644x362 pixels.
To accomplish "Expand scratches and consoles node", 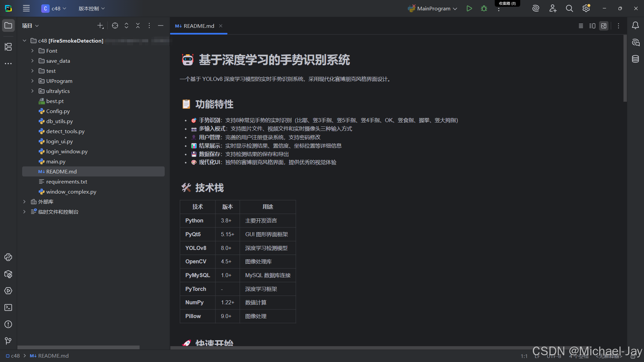I will pos(24,212).
